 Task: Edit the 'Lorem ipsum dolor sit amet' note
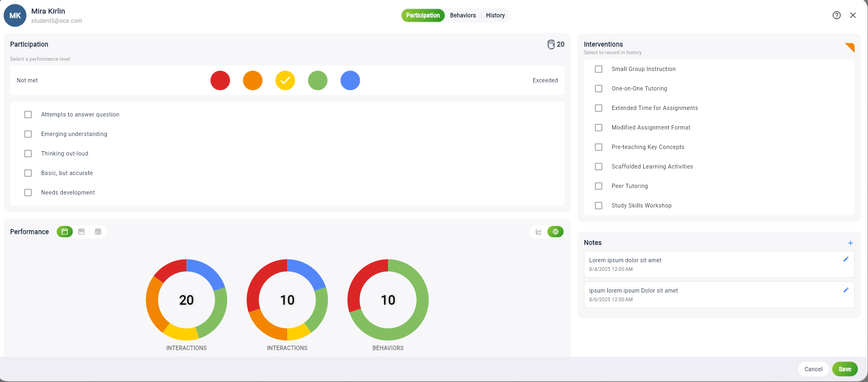click(x=845, y=260)
